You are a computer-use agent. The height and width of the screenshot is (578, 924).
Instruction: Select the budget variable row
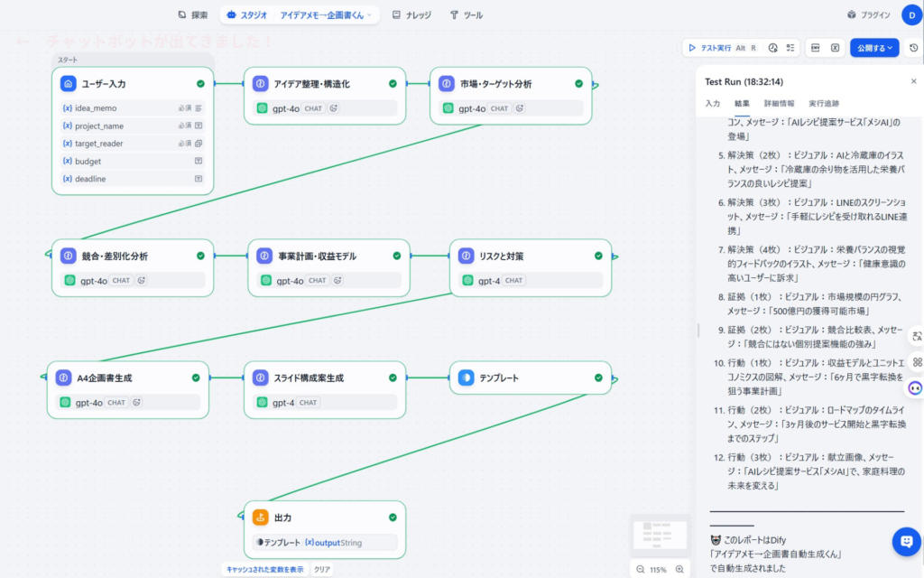[x=133, y=161]
